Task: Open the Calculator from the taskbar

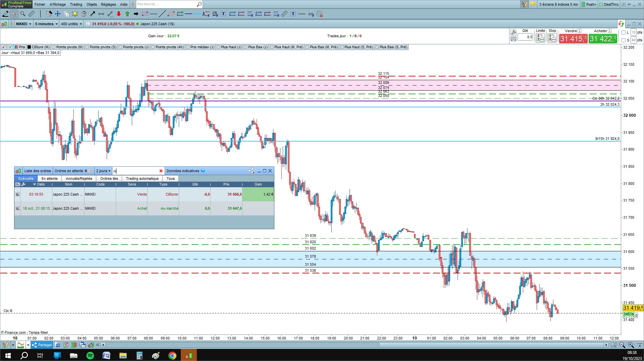Action: pyautogui.click(x=140, y=355)
